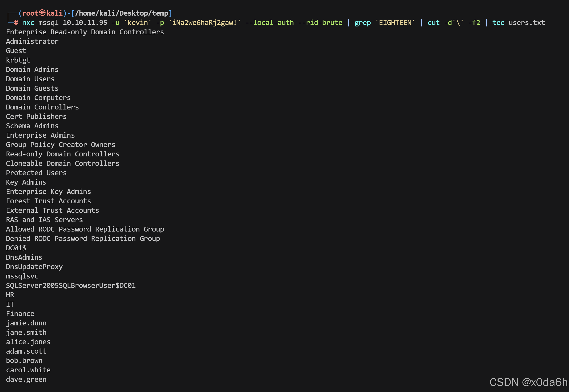569x392 pixels.
Task: Click the dave.green username line
Action: pos(26,379)
